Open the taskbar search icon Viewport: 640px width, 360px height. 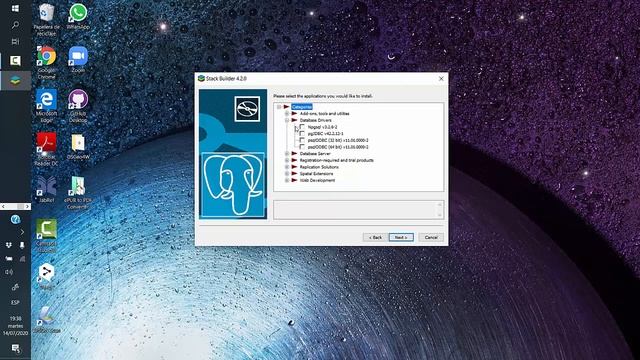click(x=15, y=25)
